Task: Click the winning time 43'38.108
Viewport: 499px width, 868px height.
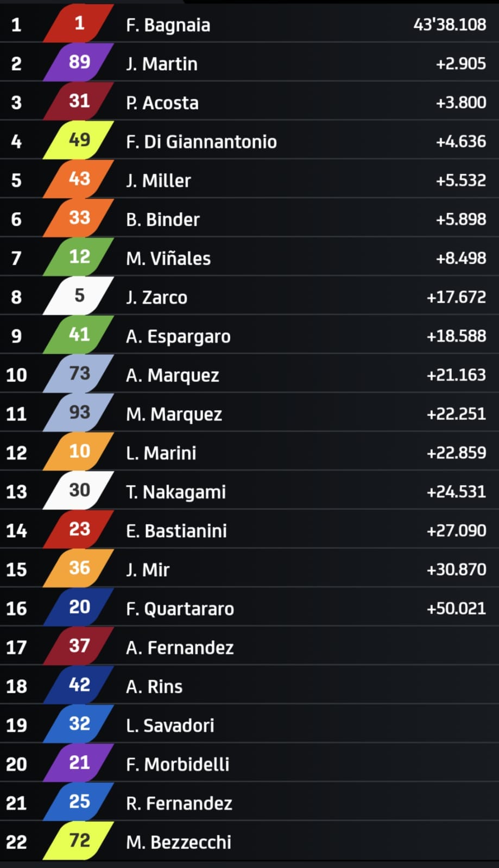Action: click(450, 25)
